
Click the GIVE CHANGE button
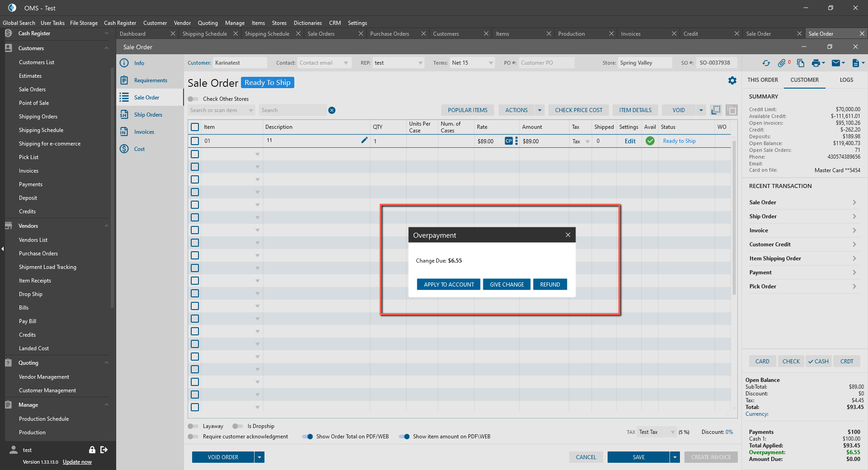coord(506,284)
